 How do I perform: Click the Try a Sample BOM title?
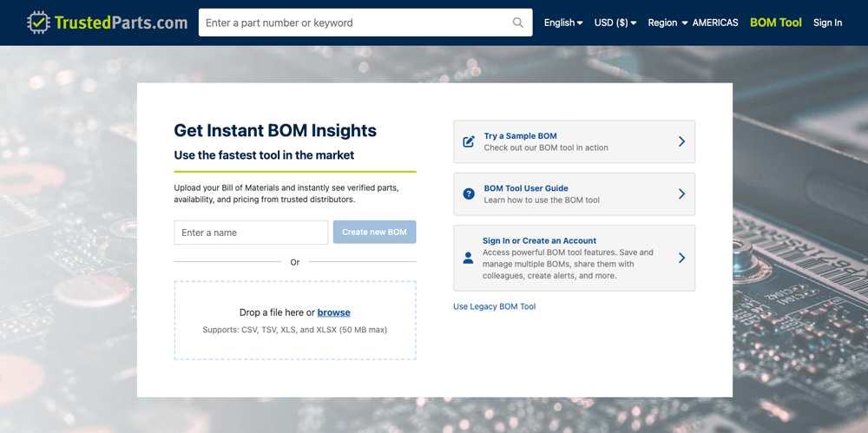tap(520, 135)
